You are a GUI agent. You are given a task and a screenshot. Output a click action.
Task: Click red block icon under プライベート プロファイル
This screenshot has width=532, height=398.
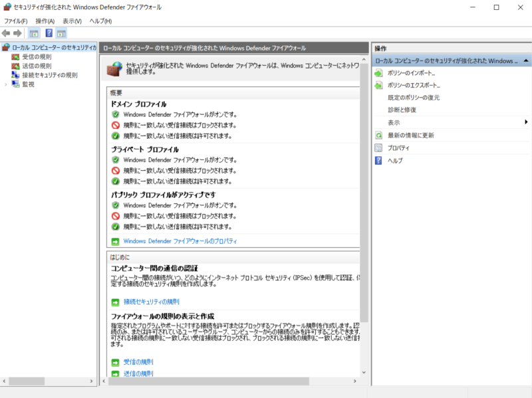click(116, 171)
